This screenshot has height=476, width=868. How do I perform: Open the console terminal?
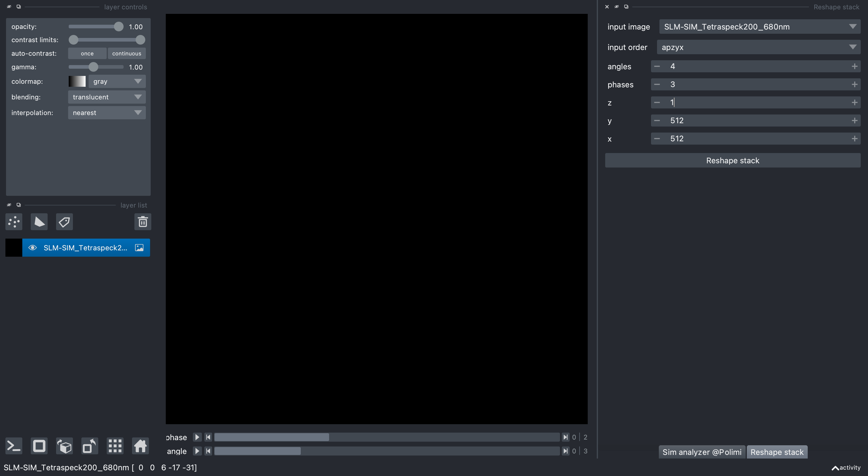coord(14,446)
